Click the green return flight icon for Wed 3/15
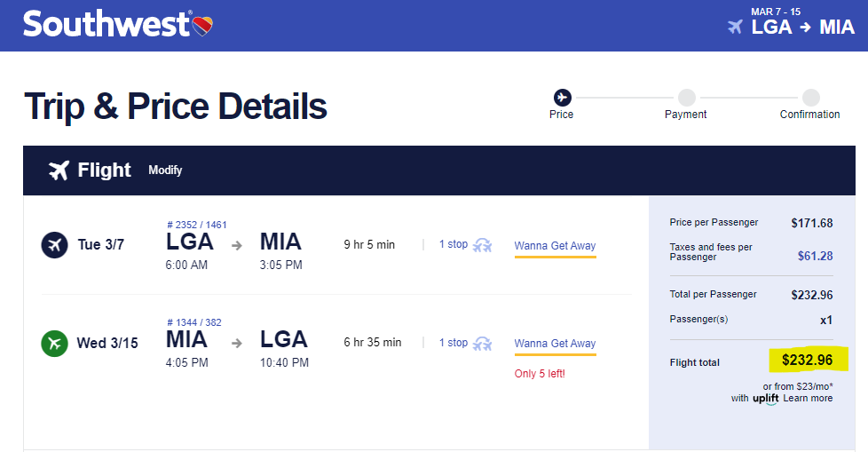Image resolution: width=868 pixels, height=452 pixels. [54, 344]
